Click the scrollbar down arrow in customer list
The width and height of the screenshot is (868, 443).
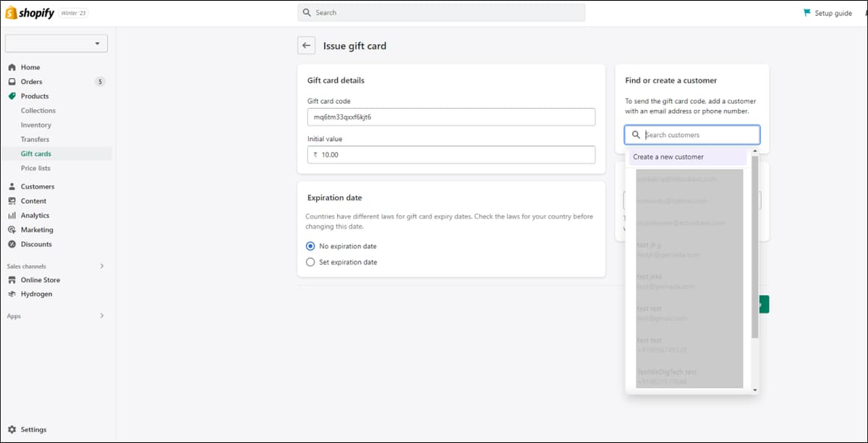[755, 390]
